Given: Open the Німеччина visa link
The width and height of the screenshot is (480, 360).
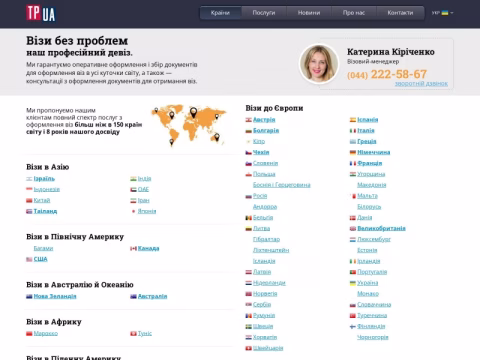Looking at the screenshot, I should tap(374, 152).
